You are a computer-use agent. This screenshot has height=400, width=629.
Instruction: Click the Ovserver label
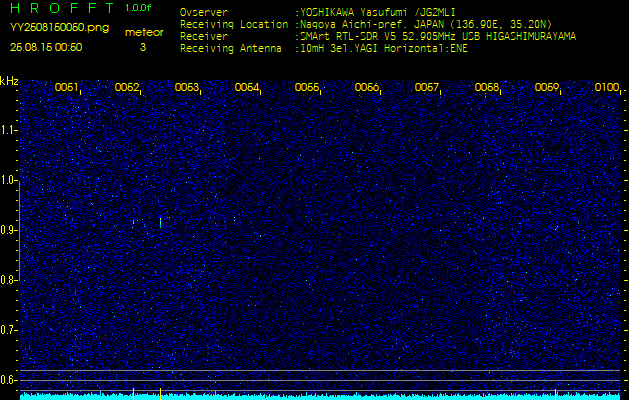[x=204, y=12]
